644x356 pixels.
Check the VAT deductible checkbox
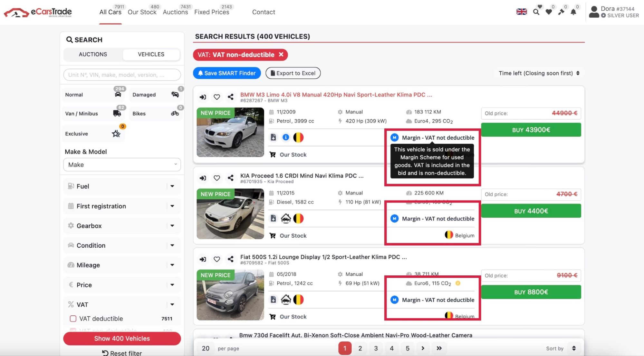pyautogui.click(x=73, y=319)
